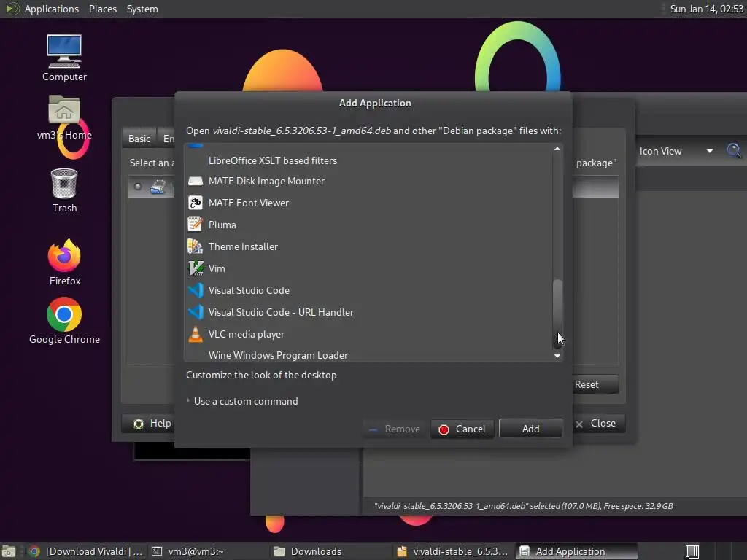Click the scrollbar down arrow

[557, 356]
